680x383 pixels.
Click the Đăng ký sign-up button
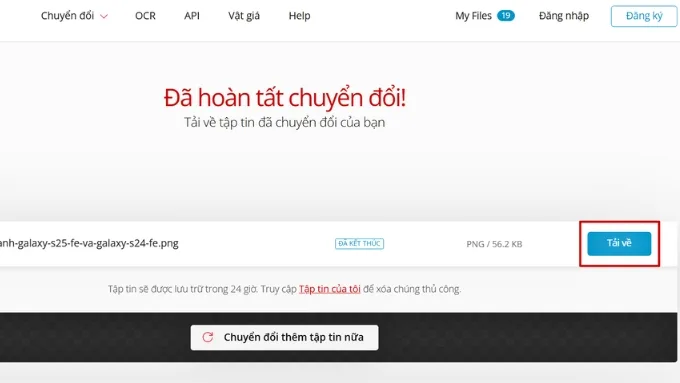pyautogui.click(x=644, y=16)
